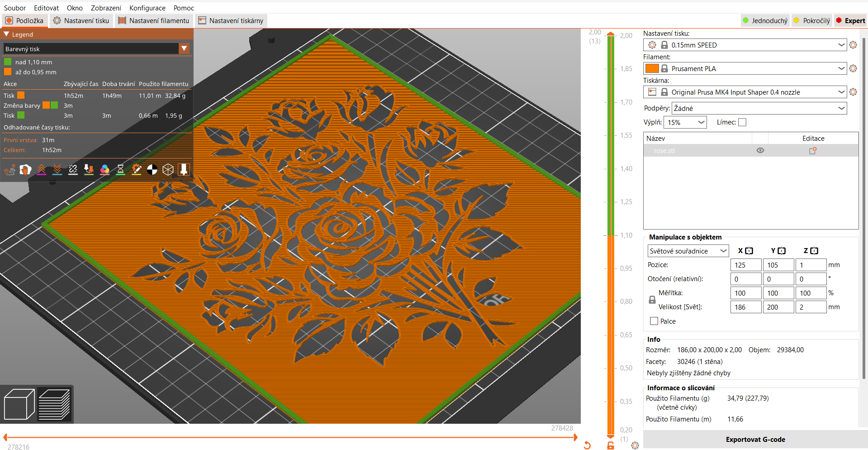
Task: Check the Palce (inches) checkbox
Action: [x=654, y=321]
